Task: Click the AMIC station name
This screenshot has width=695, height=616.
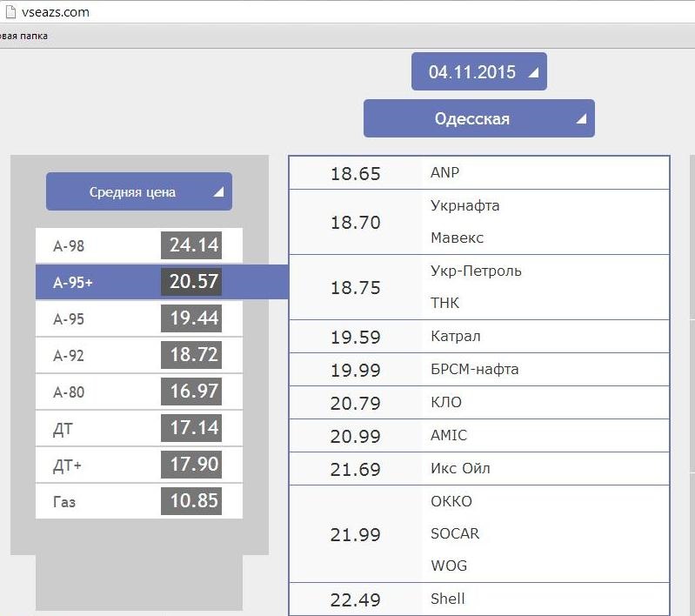Action: pyautogui.click(x=449, y=435)
